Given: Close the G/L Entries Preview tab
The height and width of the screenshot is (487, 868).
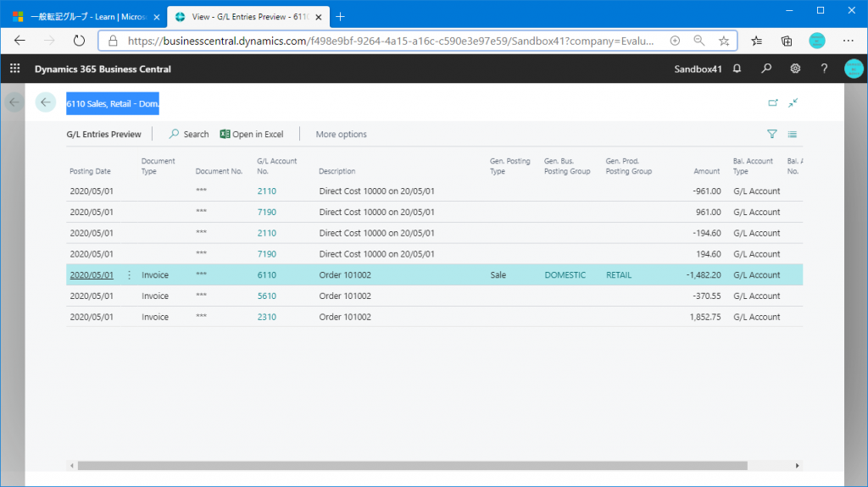Looking at the screenshot, I should [x=319, y=17].
